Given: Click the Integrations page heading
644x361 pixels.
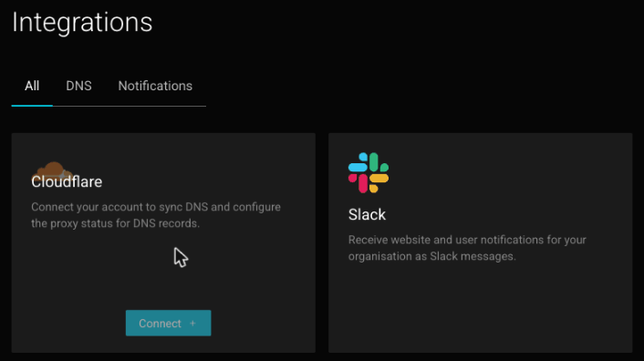Looking at the screenshot, I should tap(82, 22).
